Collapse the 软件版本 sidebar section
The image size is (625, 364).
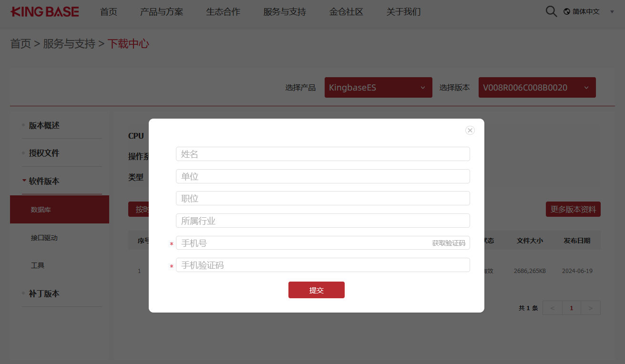(x=44, y=181)
